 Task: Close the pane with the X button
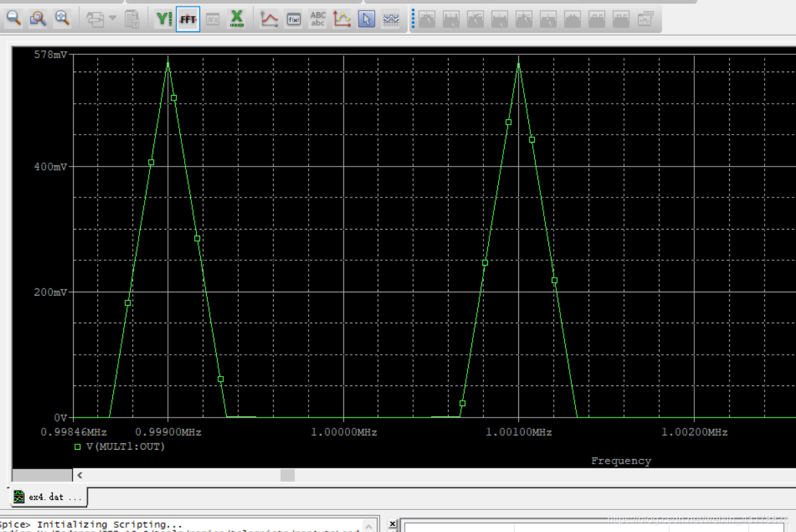pos(392,523)
